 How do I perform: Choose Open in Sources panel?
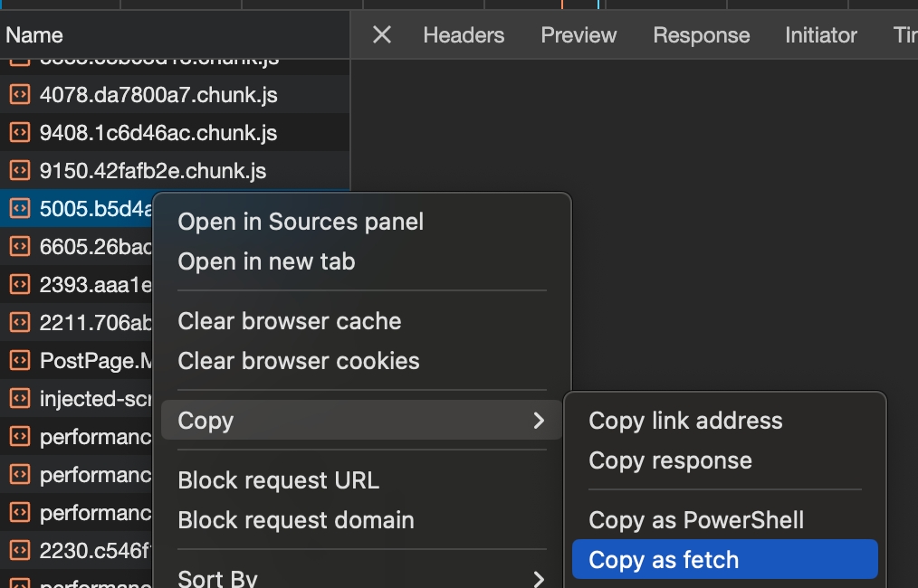(301, 222)
